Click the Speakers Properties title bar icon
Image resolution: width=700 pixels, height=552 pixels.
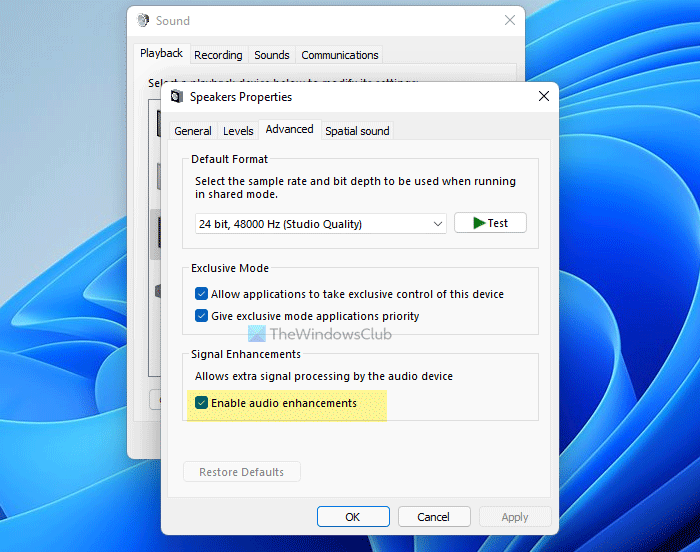[177, 97]
